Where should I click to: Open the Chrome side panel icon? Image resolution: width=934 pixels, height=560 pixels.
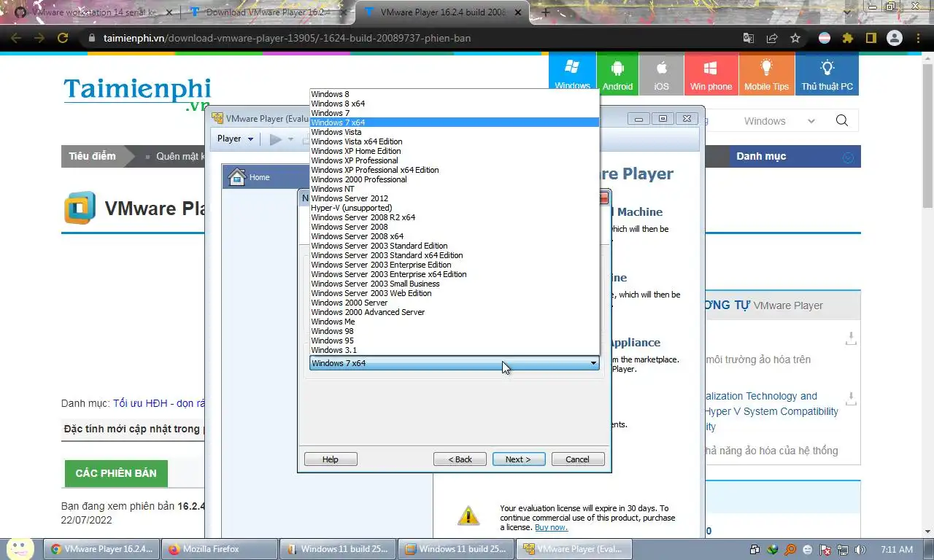click(871, 38)
